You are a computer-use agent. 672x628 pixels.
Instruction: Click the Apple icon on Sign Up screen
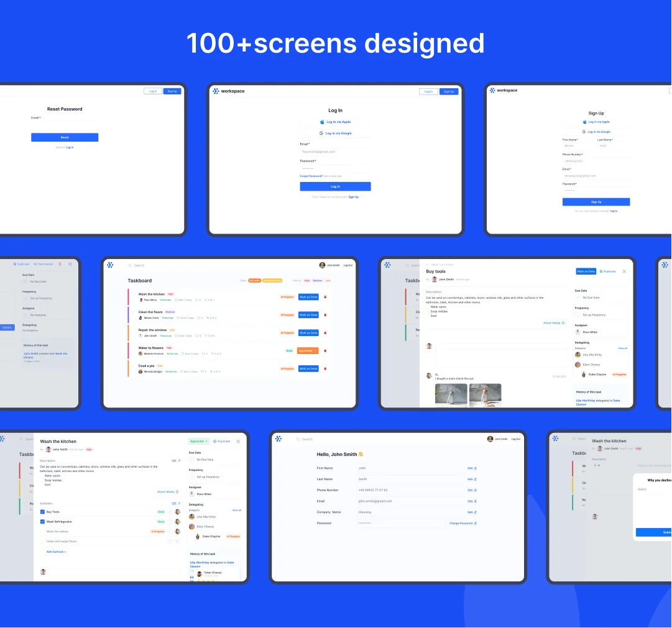tap(584, 122)
